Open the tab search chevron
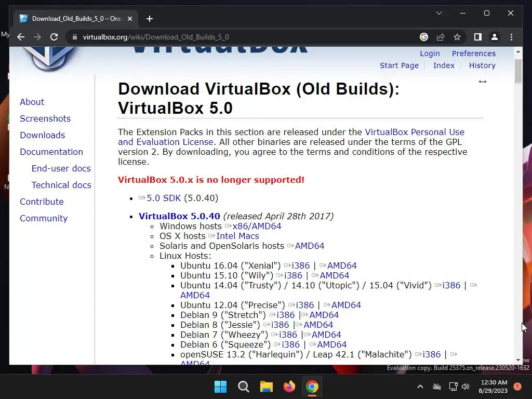 click(x=438, y=13)
